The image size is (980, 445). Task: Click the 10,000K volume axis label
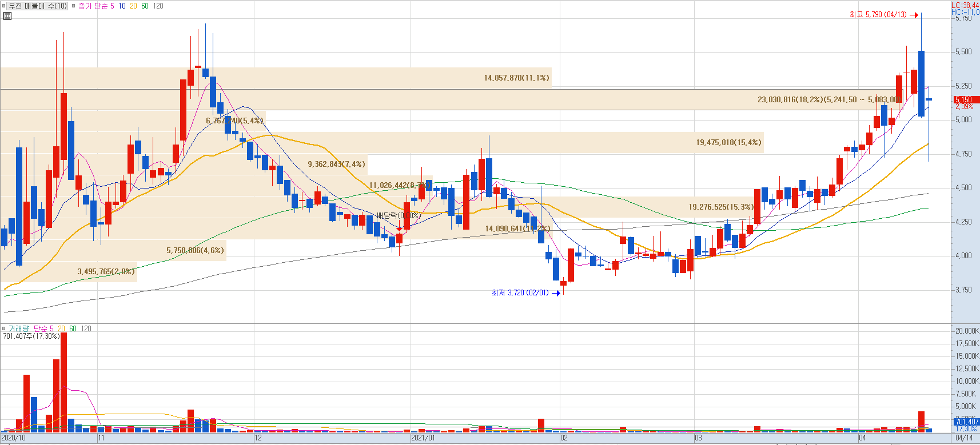967,381
